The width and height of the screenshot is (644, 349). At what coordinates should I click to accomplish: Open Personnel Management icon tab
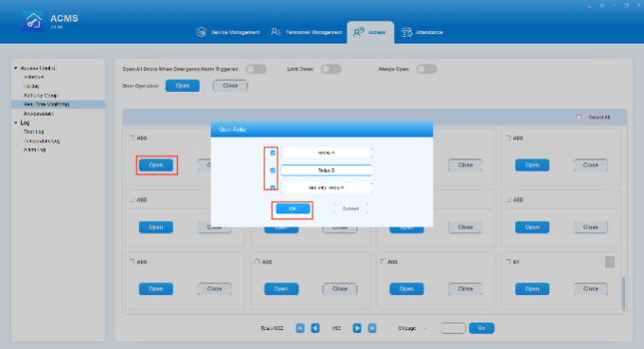pos(276,32)
